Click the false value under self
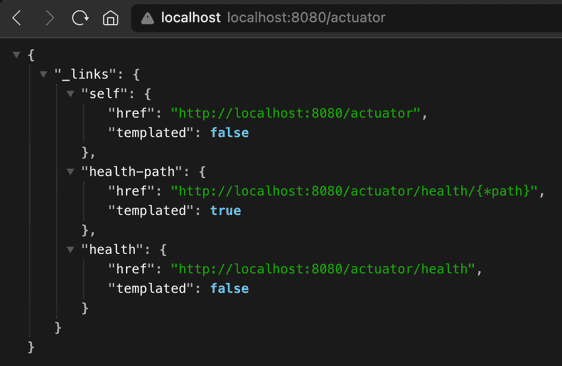Viewport: 562px width, 366px height. 229,133
